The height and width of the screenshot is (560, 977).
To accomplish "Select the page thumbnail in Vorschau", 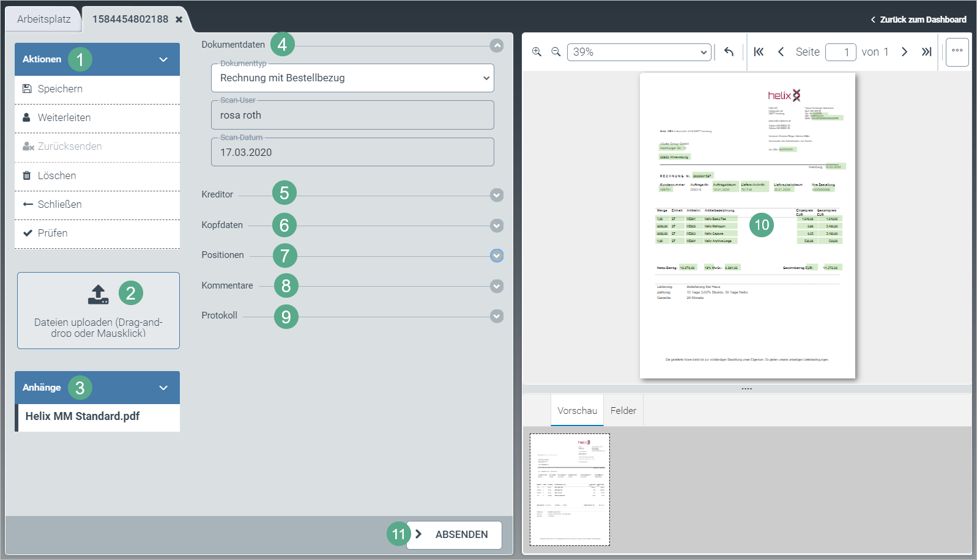I will click(570, 490).
